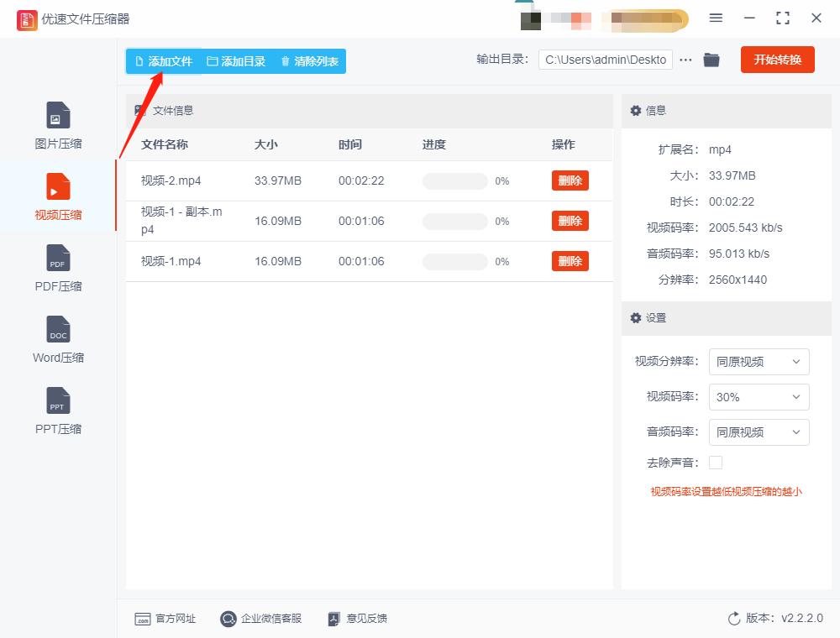Image resolution: width=840 pixels, height=638 pixels.
Task: Click 删除 to remove 视频-2.mp4
Action: [x=570, y=180]
